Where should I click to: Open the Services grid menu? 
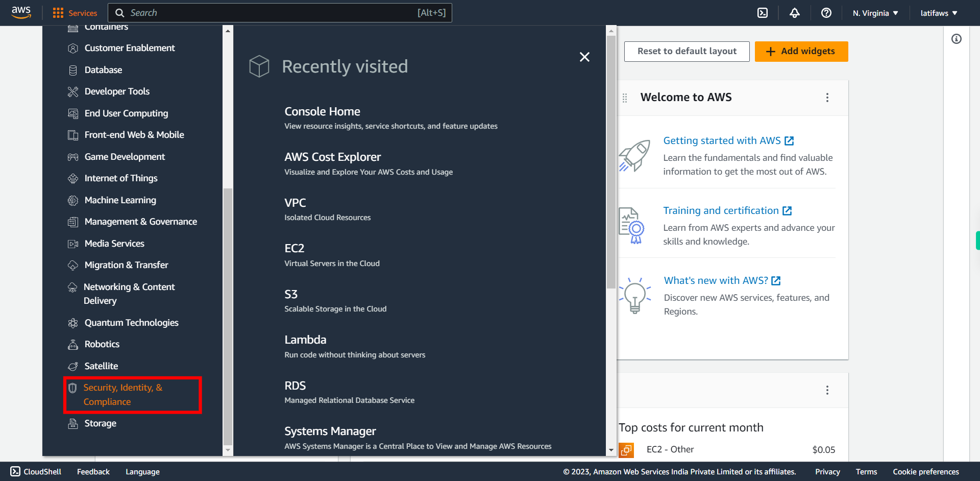(75, 13)
